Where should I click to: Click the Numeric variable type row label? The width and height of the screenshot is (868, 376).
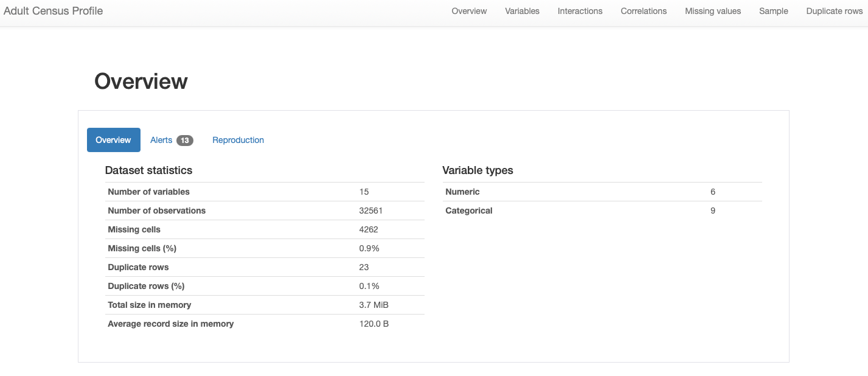[x=462, y=192]
